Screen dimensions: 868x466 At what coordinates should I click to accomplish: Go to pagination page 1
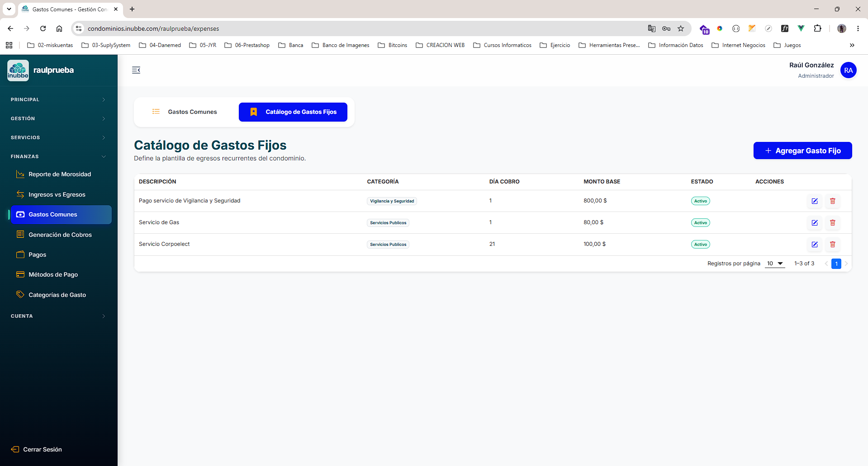pyautogui.click(x=836, y=264)
